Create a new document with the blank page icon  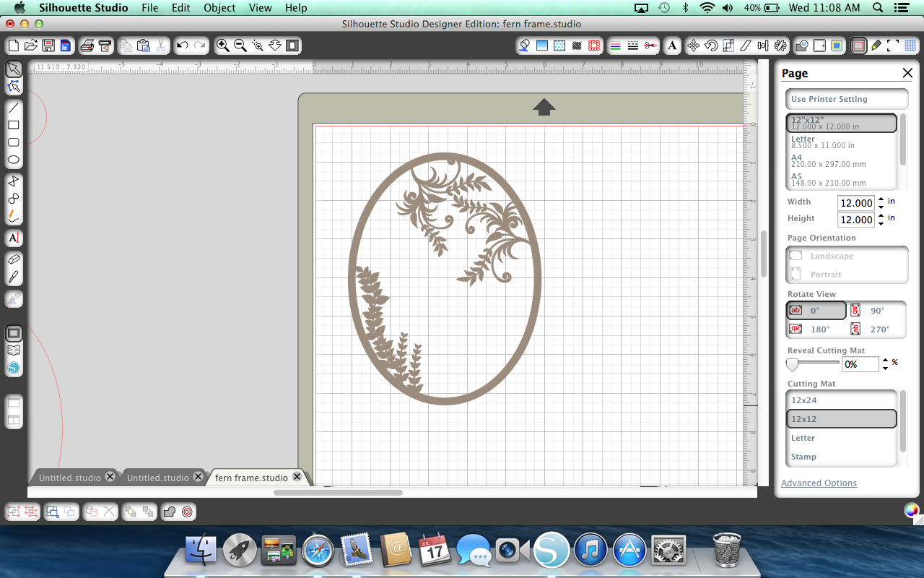coord(13,46)
